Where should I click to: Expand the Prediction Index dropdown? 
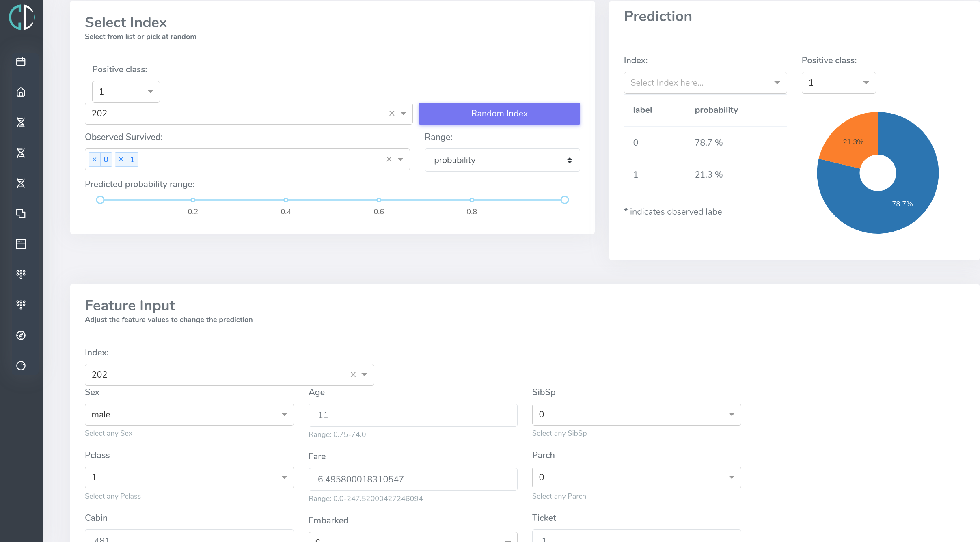click(x=705, y=83)
